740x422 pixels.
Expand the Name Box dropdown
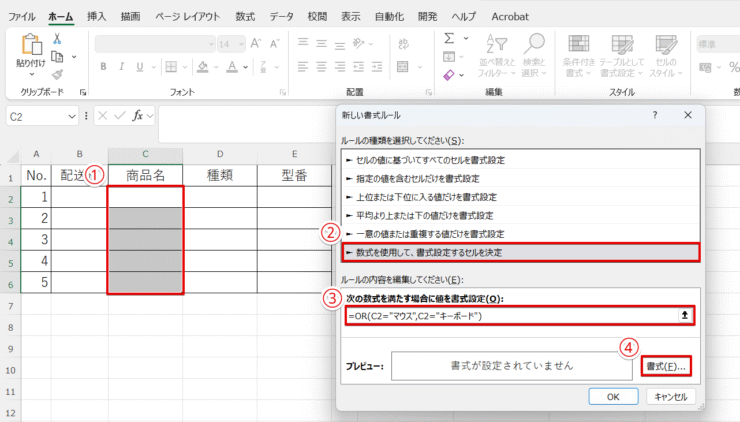pos(72,116)
